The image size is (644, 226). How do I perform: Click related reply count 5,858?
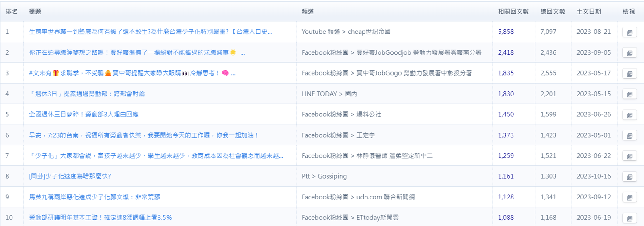pyautogui.click(x=506, y=32)
